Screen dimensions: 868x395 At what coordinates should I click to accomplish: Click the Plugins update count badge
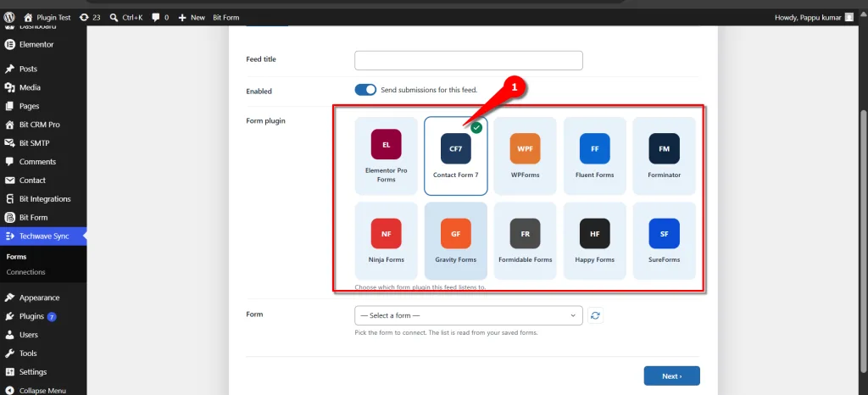[x=52, y=316]
